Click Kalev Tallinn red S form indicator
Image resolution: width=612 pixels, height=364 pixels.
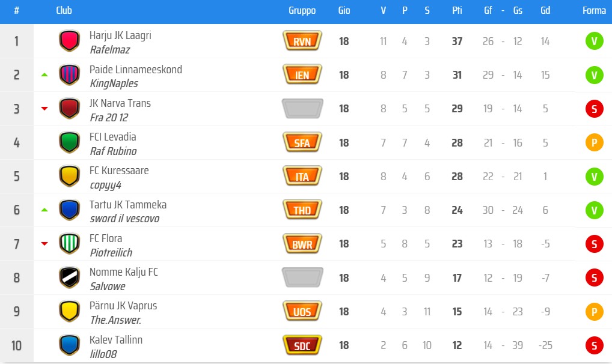pos(594,345)
